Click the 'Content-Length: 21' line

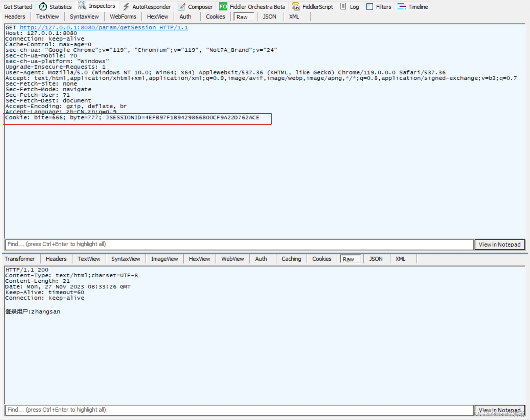point(37,281)
